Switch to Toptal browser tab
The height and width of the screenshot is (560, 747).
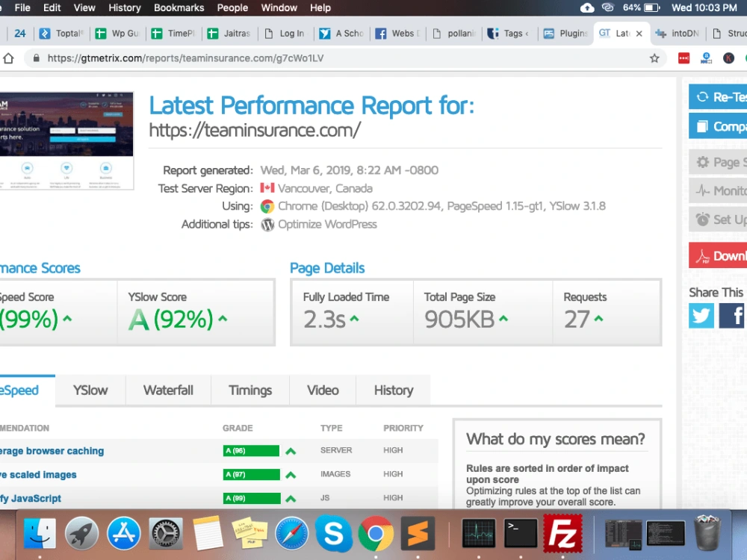point(62,34)
